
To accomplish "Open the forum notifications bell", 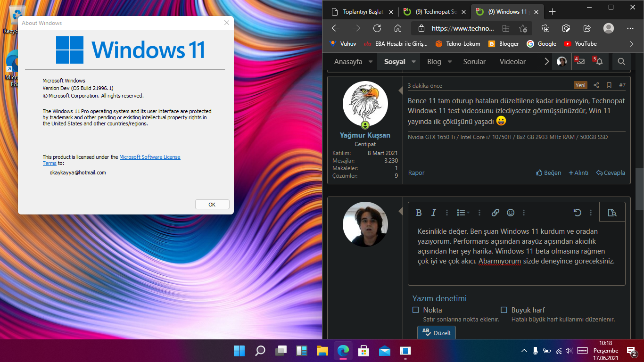I will point(599,61).
